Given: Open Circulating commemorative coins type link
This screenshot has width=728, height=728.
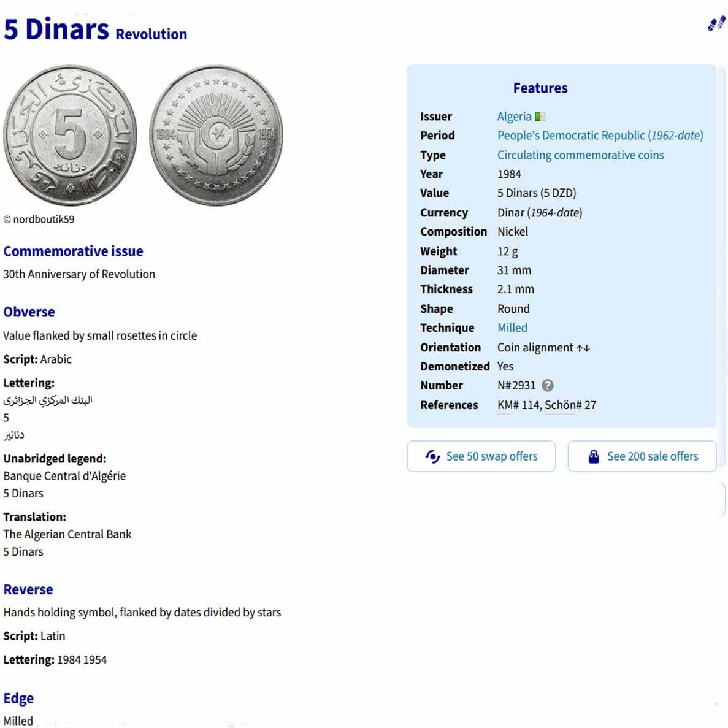Looking at the screenshot, I should coord(580,155).
